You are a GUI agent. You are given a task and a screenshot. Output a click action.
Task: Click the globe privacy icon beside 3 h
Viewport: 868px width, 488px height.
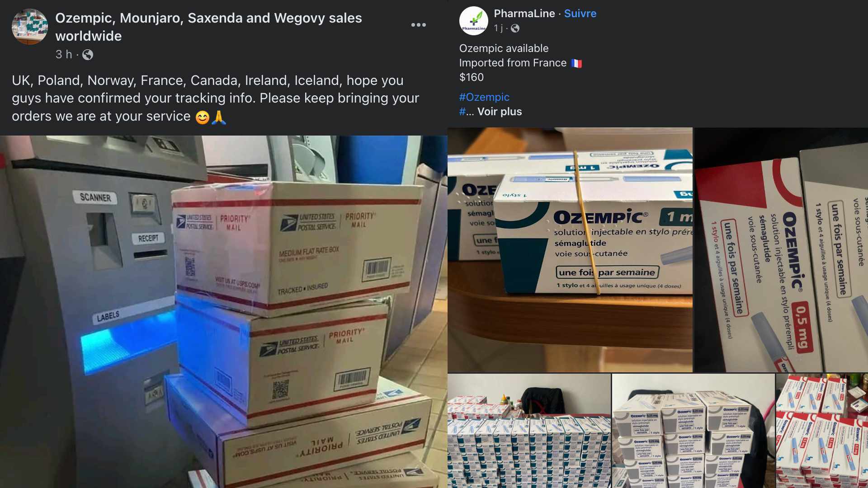tap(88, 55)
